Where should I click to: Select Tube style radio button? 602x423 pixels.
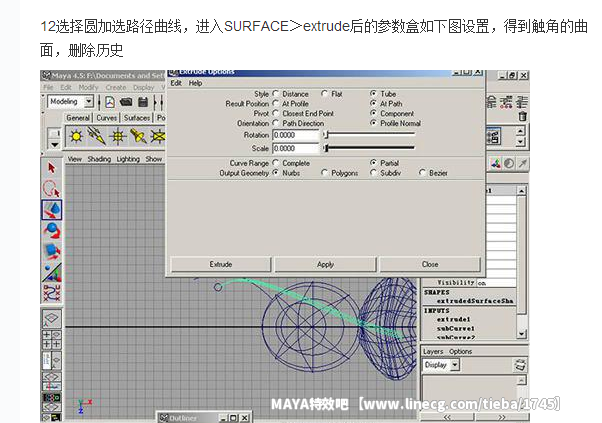(373, 93)
